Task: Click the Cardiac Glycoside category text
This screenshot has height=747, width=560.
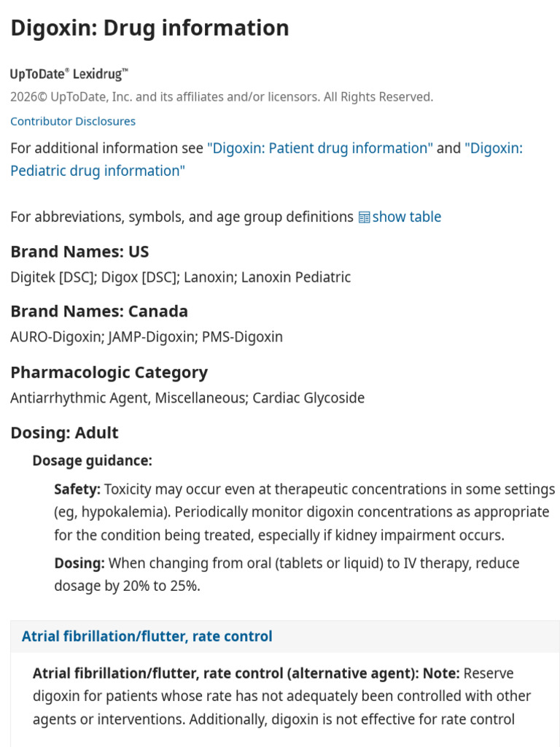Action: pyautogui.click(x=308, y=398)
